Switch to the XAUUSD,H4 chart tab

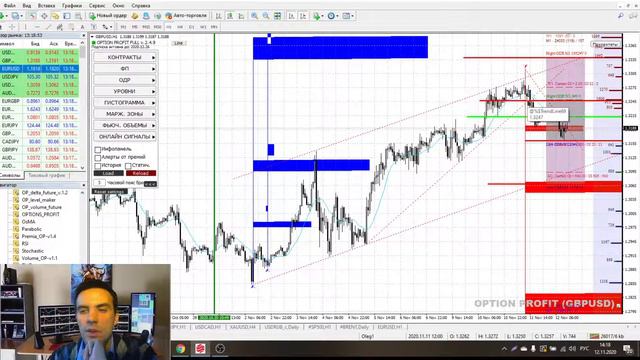point(242,327)
